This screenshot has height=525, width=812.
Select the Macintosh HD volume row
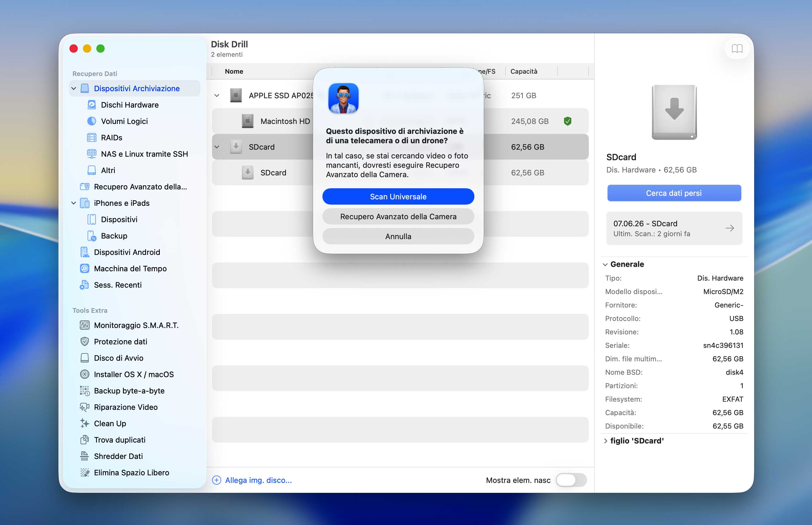click(400, 121)
